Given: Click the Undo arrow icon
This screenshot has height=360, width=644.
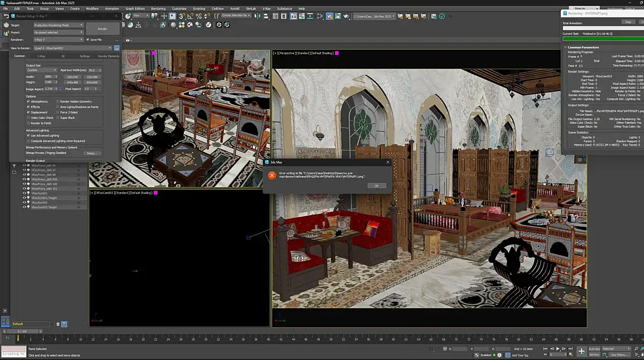Looking at the screenshot, I should tap(6, 16).
